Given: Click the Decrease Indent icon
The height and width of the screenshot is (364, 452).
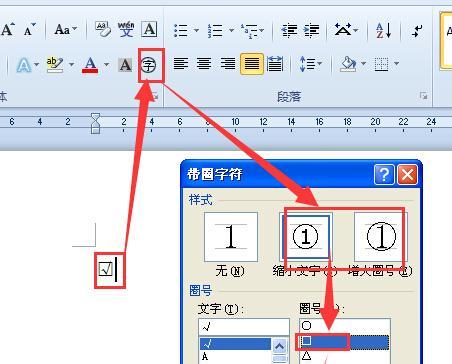Looking at the screenshot, I should click(289, 30).
